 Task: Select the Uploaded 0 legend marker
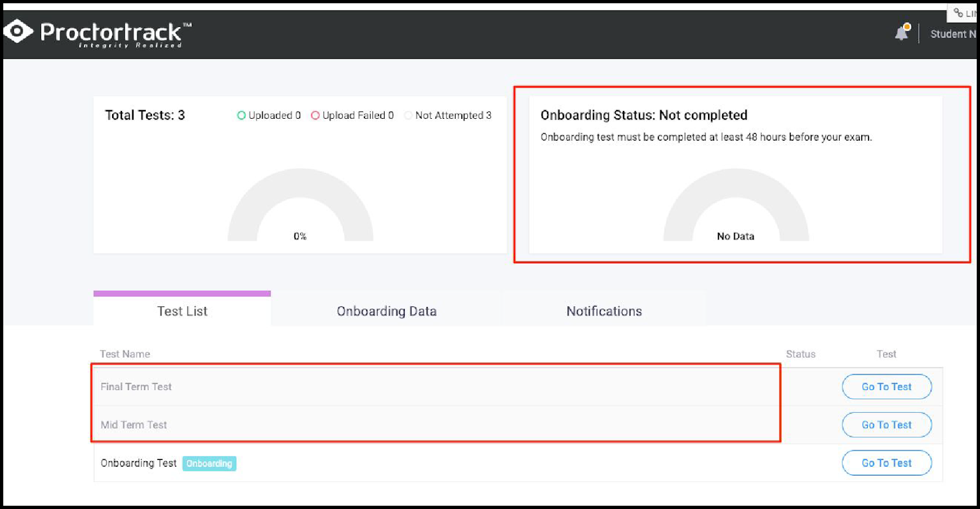click(241, 115)
